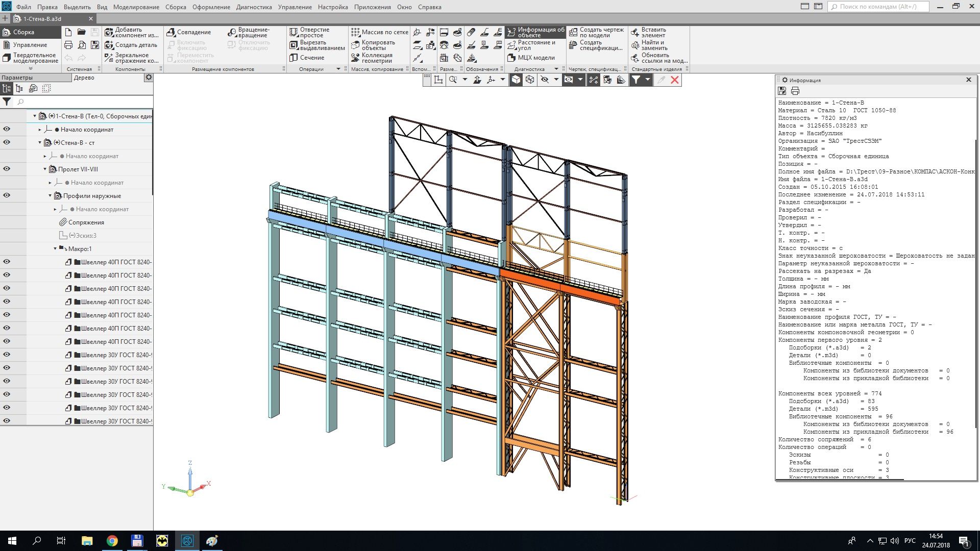Click the open file folder icon

coord(81,32)
